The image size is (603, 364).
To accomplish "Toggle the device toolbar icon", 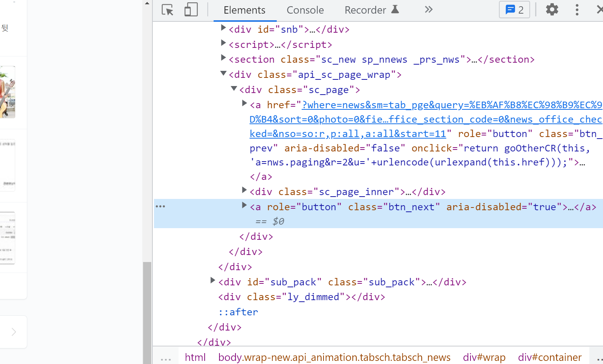I will (x=191, y=10).
